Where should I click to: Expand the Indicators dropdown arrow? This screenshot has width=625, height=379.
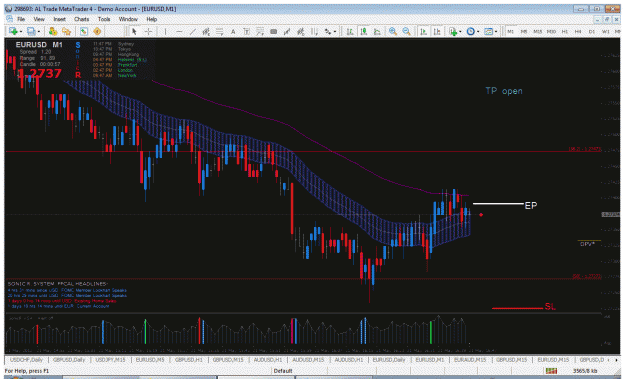(x=460, y=32)
